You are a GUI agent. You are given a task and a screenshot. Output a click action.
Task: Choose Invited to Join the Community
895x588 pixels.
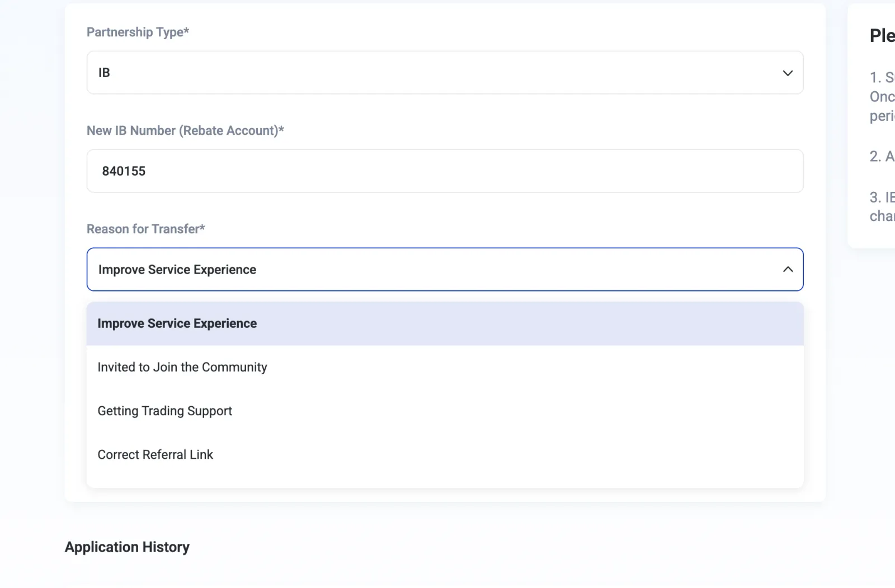[x=445, y=368]
